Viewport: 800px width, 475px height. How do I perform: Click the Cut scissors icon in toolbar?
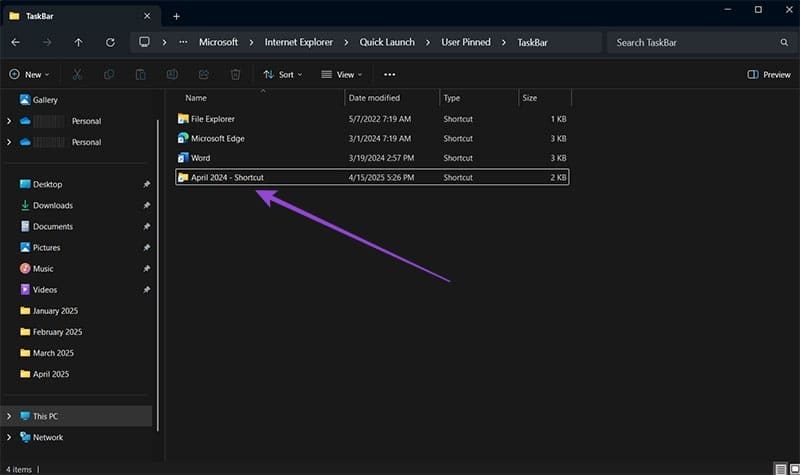coord(78,74)
